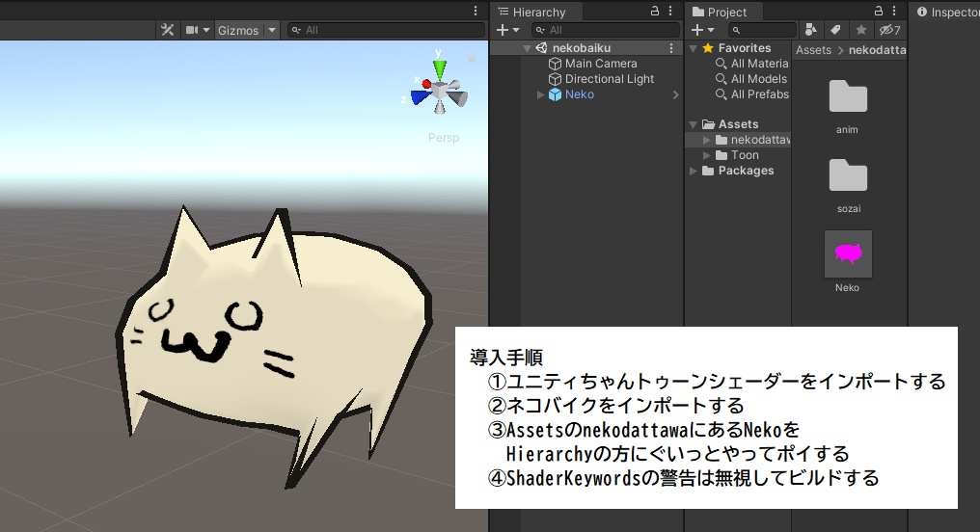Select Directional Light in Hierarchy

point(610,79)
